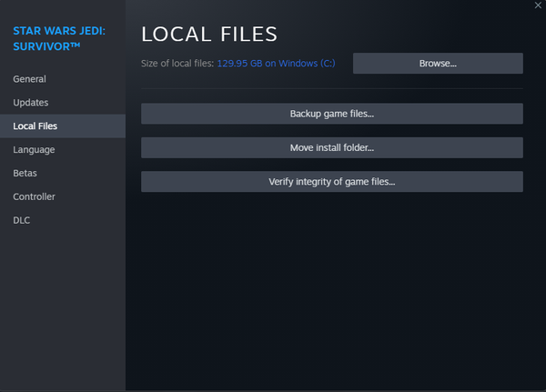
Task: Click Move install folder... button
Action: click(x=332, y=147)
